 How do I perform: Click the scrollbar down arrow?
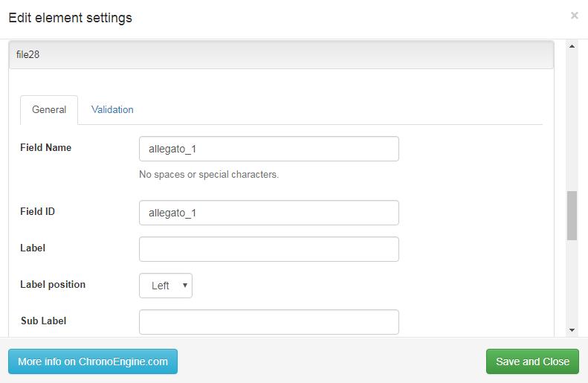572,330
